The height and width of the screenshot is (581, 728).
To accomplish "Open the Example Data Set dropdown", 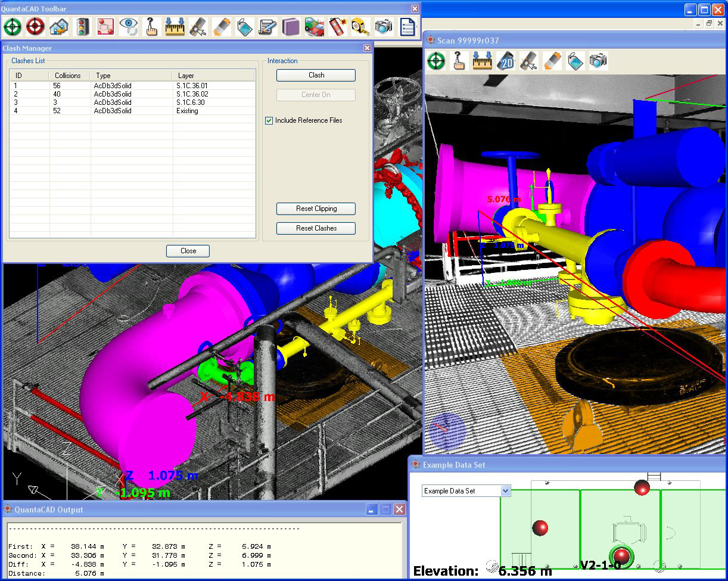I will (505, 491).
